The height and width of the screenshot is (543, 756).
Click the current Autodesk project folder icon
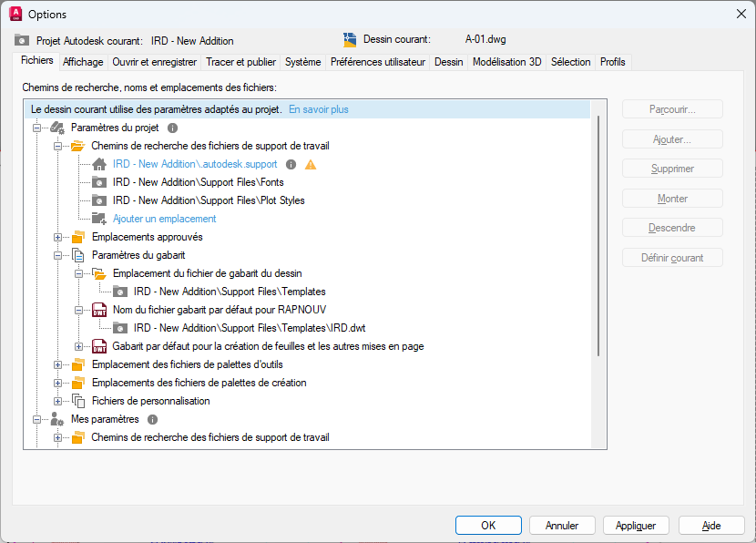(22, 40)
